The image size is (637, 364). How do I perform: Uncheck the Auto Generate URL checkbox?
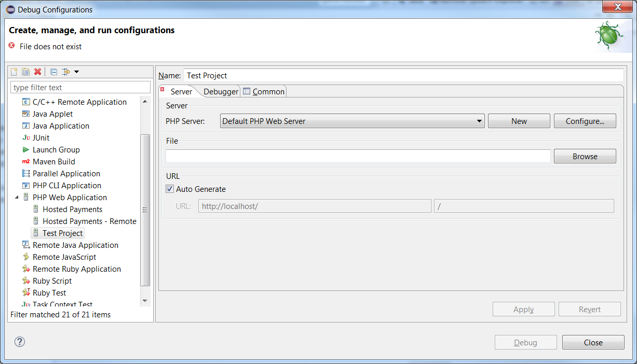170,189
